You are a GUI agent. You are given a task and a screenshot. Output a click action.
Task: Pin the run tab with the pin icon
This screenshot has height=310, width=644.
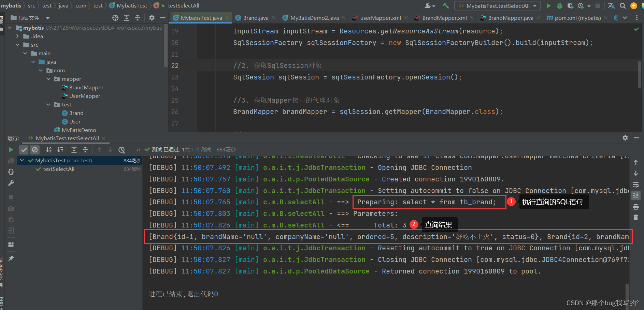(11, 259)
